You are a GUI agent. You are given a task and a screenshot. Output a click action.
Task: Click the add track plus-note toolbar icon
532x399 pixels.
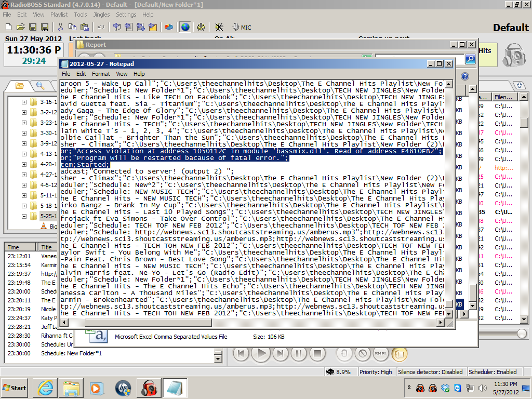tap(117, 27)
